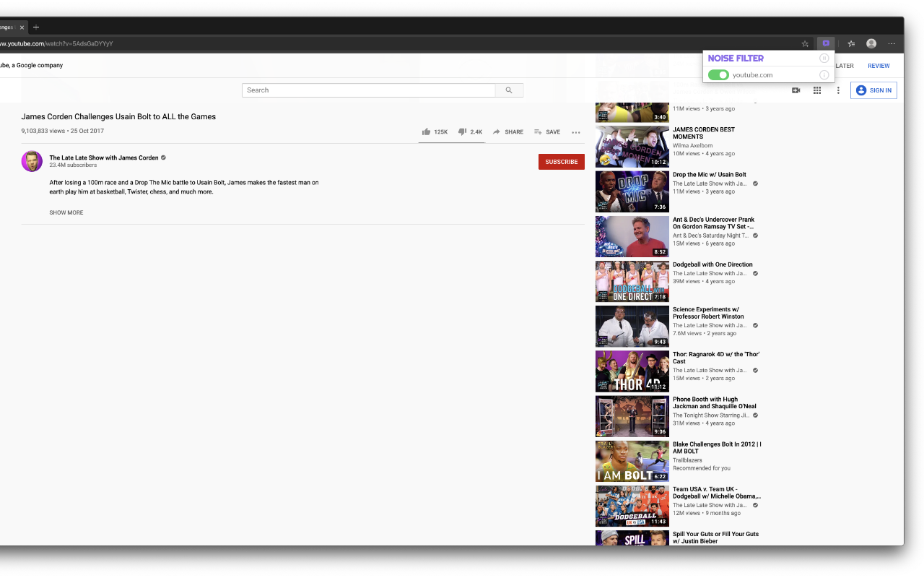Image resolution: width=924 pixels, height=578 pixels.
Task: Open Ant & Dec's Undercover Prank thumbnail
Action: [632, 236]
